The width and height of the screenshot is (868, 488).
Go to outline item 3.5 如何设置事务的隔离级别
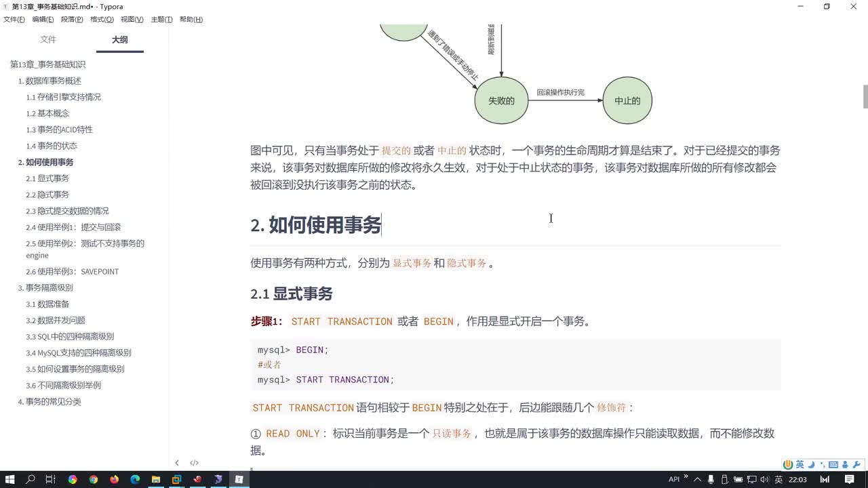(x=75, y=369)
